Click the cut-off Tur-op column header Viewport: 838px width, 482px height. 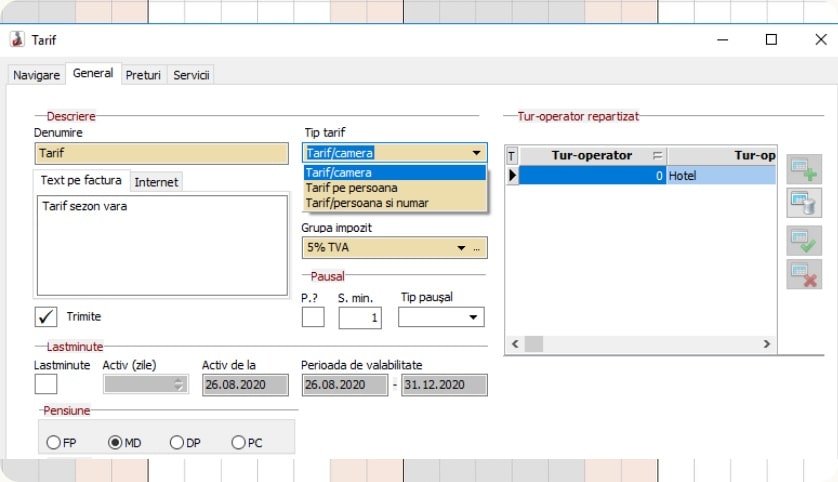point(721,156)
